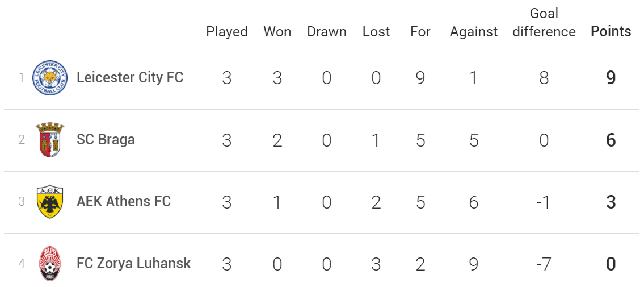Image resolution: width=644 pixels, height=287 pixels.
Task: Open the Leicester City FC team link
Action: point(130,77)
